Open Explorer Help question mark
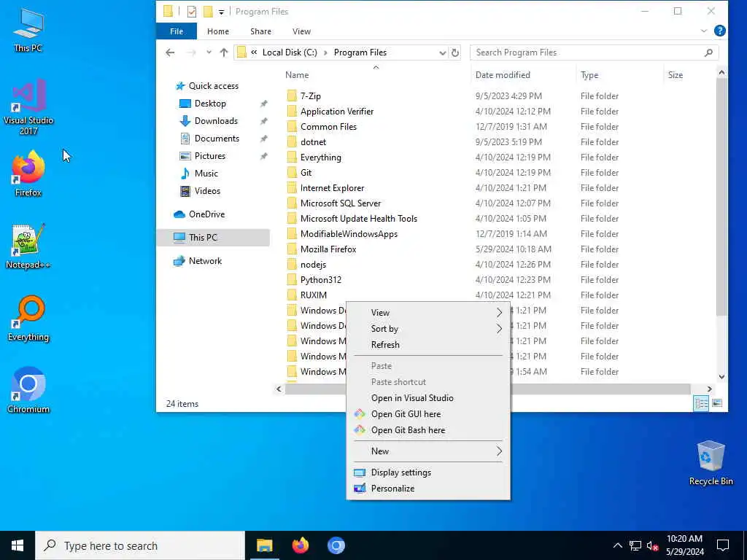Image resolution: width=747 pixels, height=560 pixels. (720, 31)
